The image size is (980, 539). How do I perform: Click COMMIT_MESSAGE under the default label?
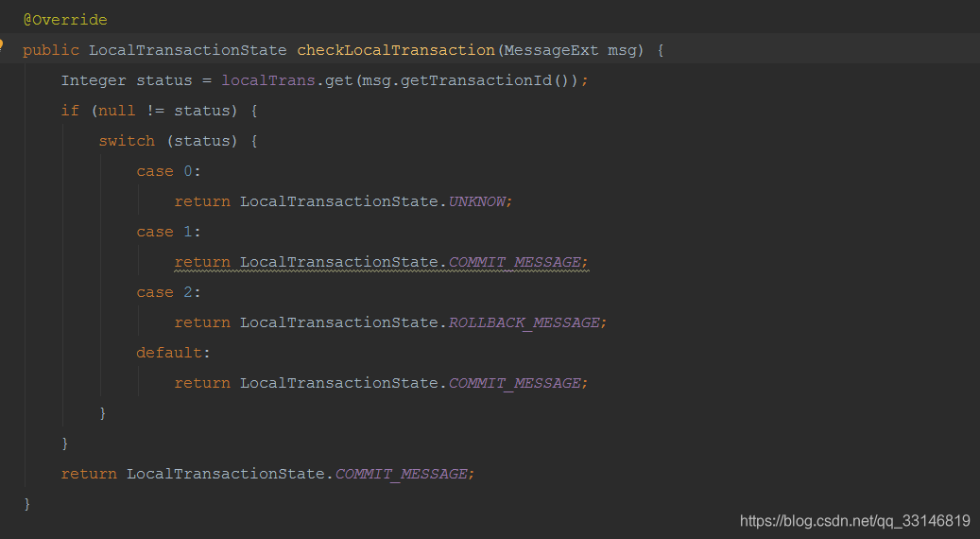(515, 383)
